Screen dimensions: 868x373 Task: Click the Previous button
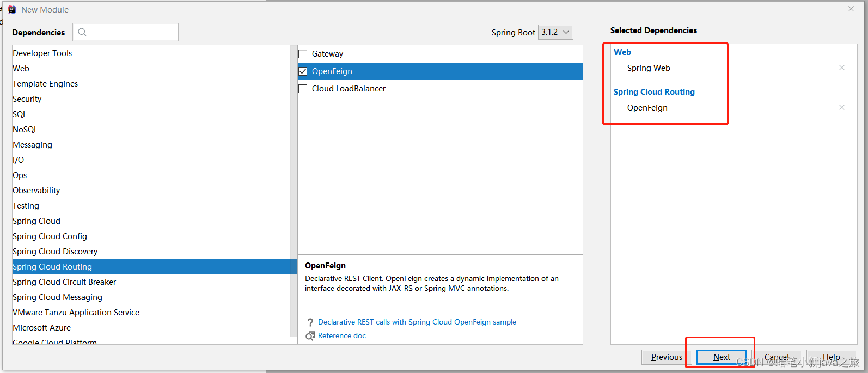(x=667, y=357)
